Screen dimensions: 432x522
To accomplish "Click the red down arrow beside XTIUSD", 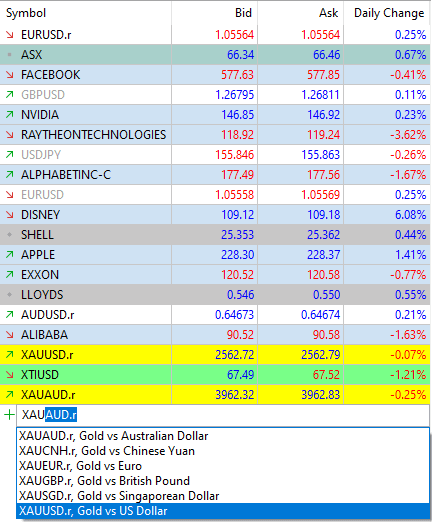I will [x=10, y=375].
